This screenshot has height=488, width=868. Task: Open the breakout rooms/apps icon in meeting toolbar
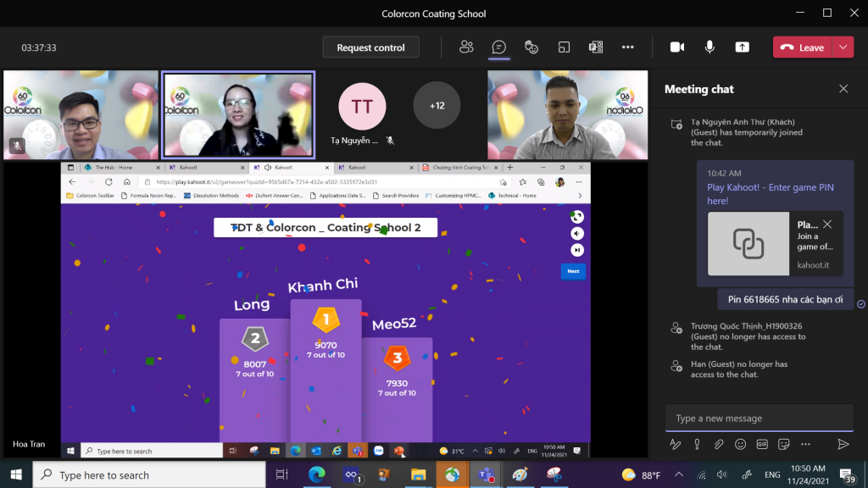596,47
